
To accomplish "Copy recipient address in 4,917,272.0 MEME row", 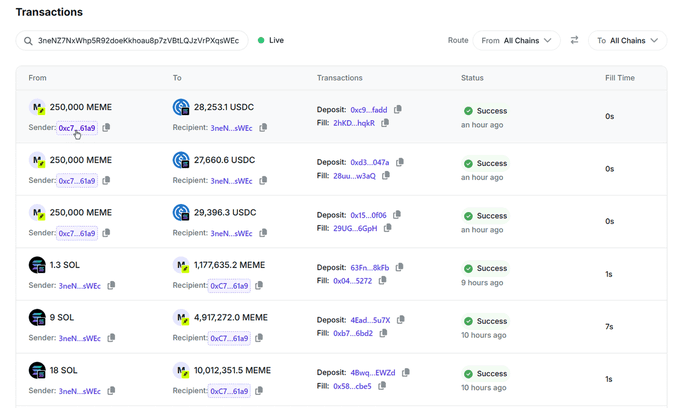I will pyautogui.click(x=259, y=338).
